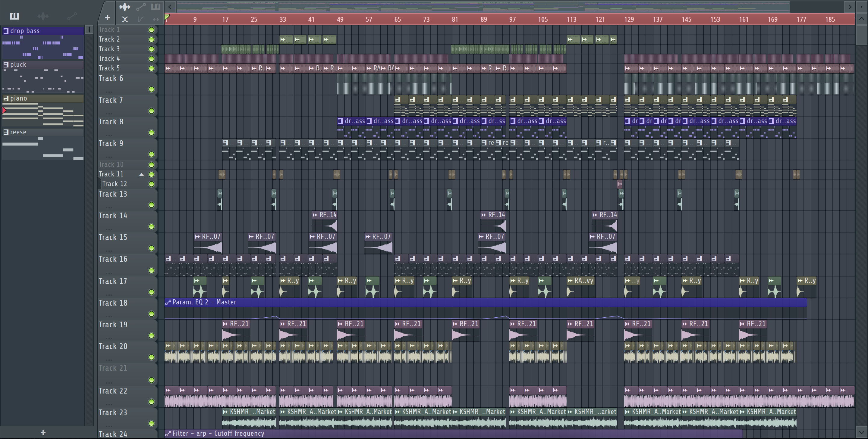
Task: Select the Track 6 header label
Action: pos(111,79)
